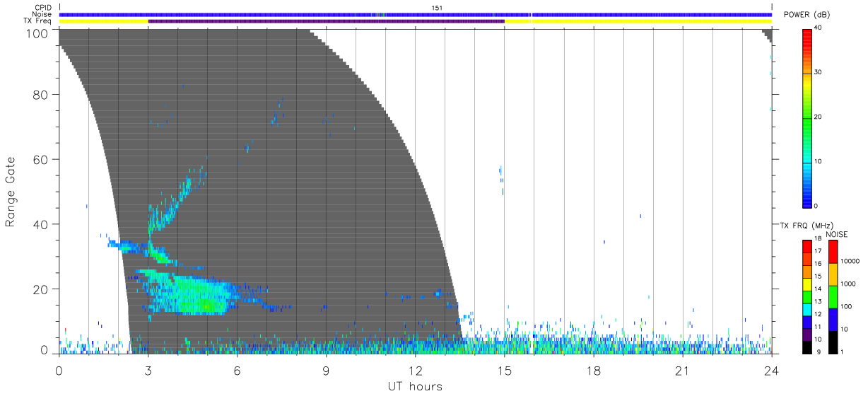This screenshot has height=401, width=868.
Task: Click the "POWER (dB)" legend title
Action: pos(807,15)
